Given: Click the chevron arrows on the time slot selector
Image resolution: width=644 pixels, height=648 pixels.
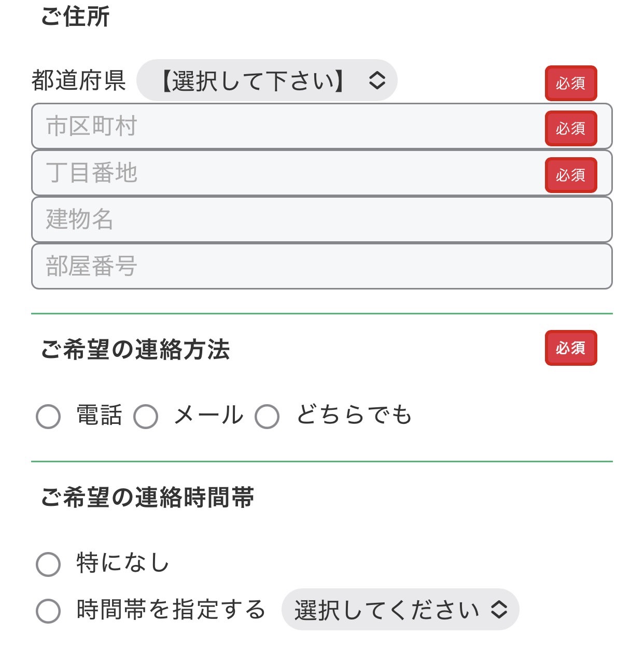Looking at the screenshot, I should click(x=499, y=610).
